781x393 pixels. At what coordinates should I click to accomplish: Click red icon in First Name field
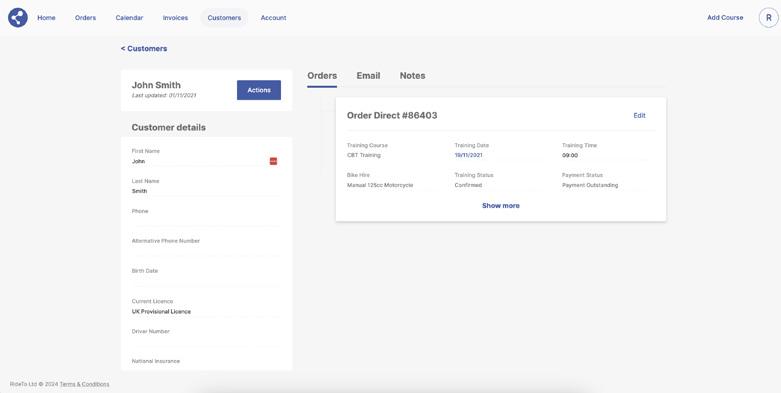coord(273,161)
